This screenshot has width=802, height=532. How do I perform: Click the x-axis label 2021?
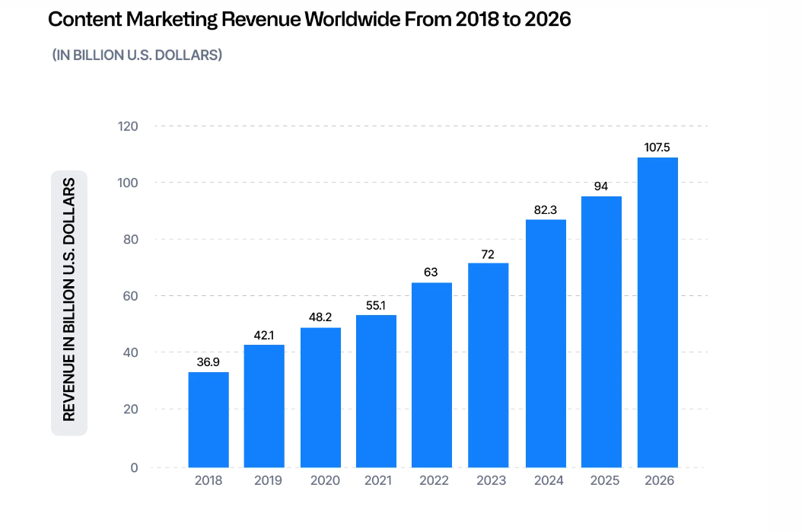[378, 480]
